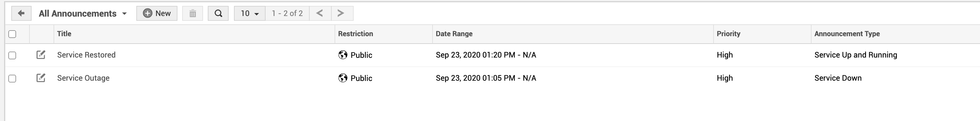980x121 pixels.
Task: Go to previous page arrow
Action: (x=319, y=13)
